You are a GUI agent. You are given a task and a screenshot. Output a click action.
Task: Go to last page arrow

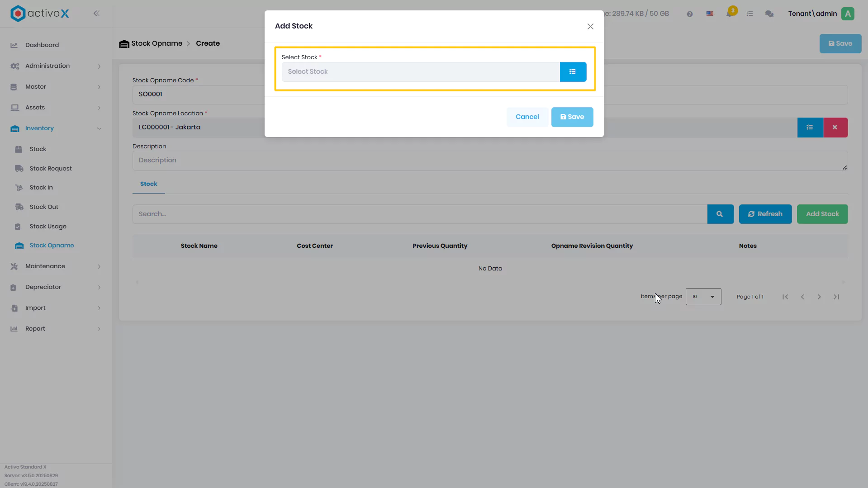836,297
